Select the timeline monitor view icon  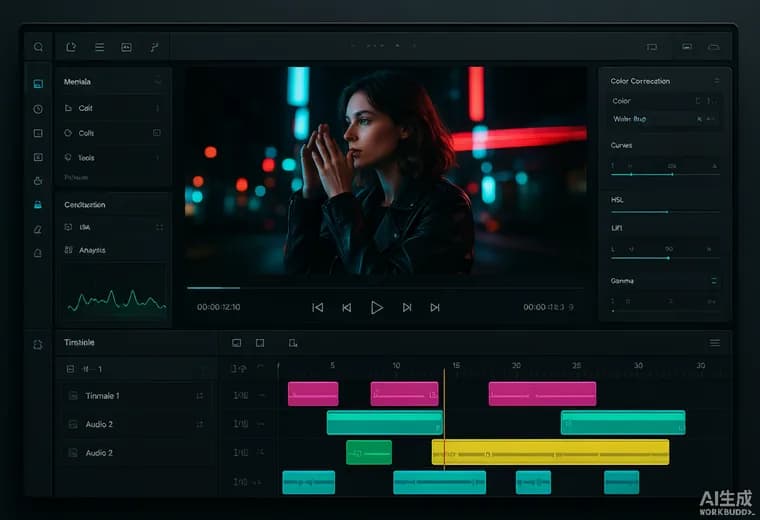(x=237, y=343)
